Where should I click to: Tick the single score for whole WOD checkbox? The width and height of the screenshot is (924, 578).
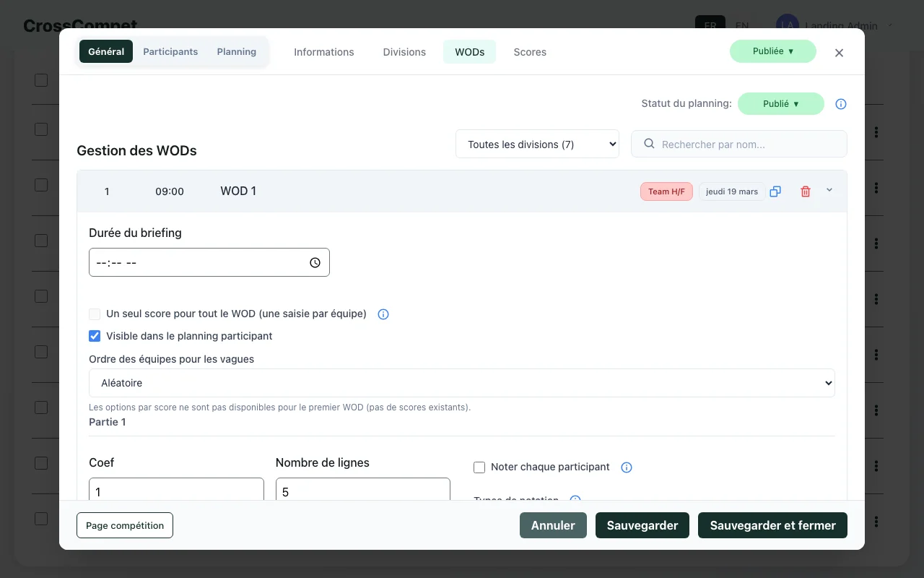point(95,314)
